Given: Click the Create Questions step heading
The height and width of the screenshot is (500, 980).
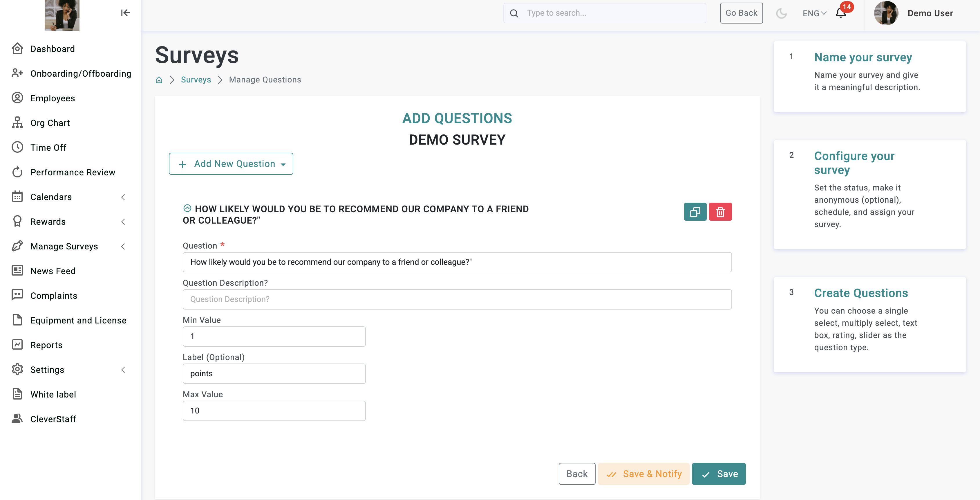Looking at the screenshot, I should click(861, 293).
